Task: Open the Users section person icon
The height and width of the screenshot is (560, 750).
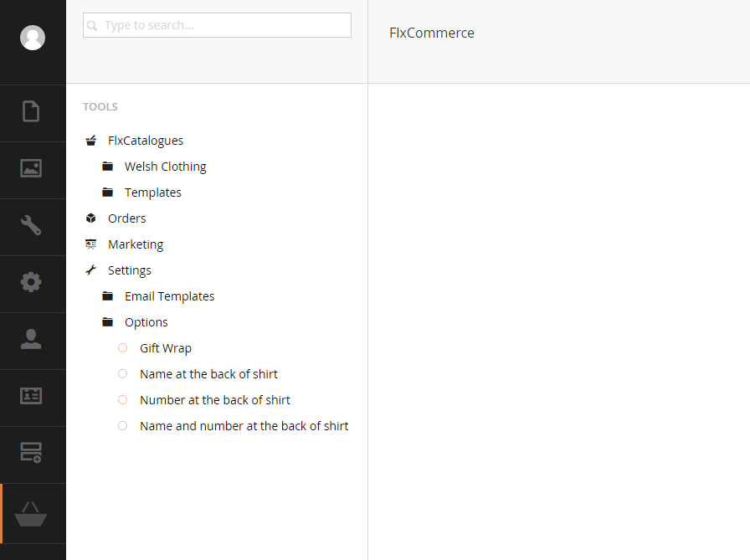Action: (31, 339)
